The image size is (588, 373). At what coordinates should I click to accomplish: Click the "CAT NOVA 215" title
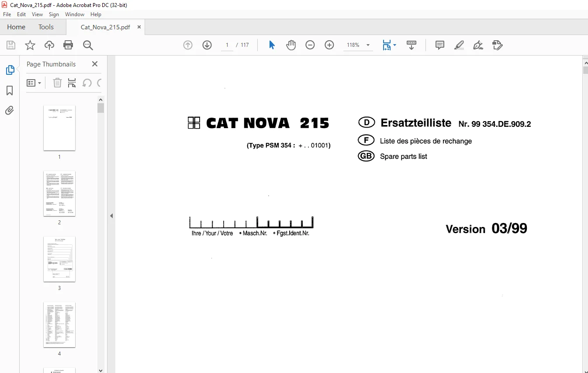[x=267, y=123]
